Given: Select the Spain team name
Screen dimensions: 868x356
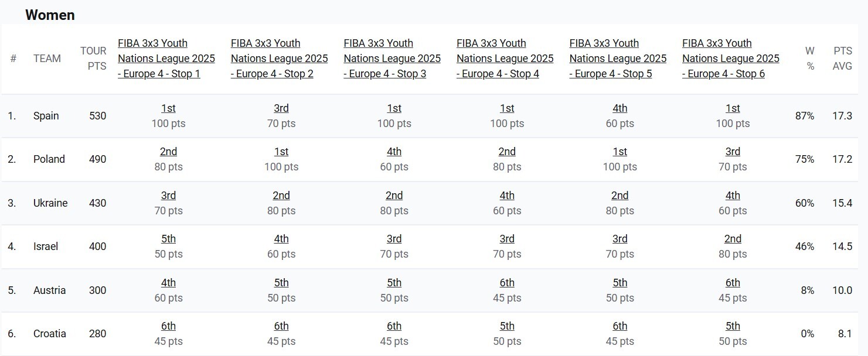Looking at the screenshot, I should point(46,116).
